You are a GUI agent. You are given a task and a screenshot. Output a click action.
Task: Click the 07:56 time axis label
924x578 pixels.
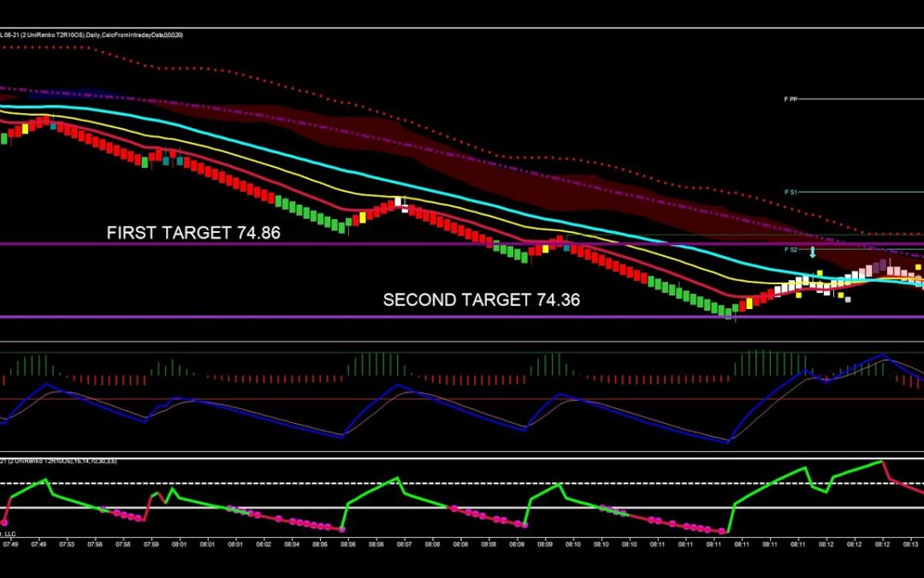pyautogui.click(x=95, y=543)
